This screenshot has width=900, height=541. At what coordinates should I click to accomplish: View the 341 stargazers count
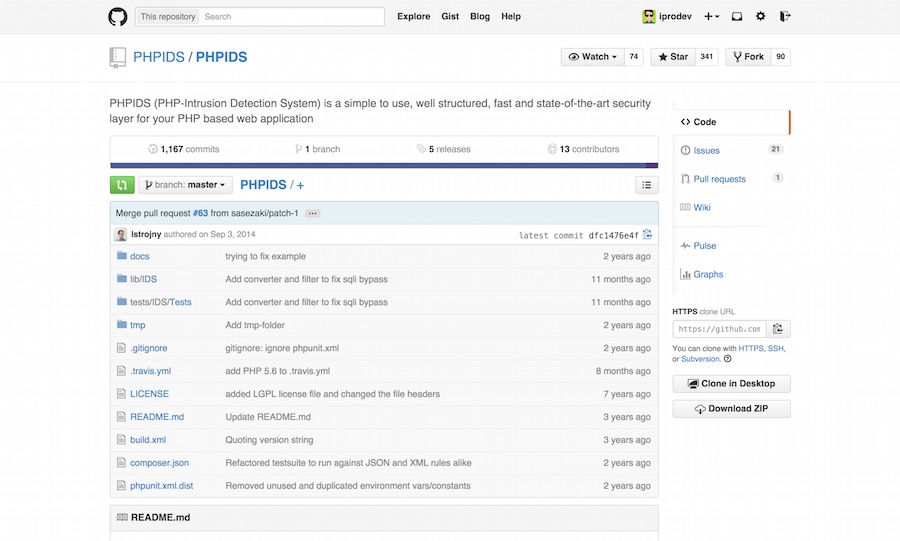click(x=707, y=57)
